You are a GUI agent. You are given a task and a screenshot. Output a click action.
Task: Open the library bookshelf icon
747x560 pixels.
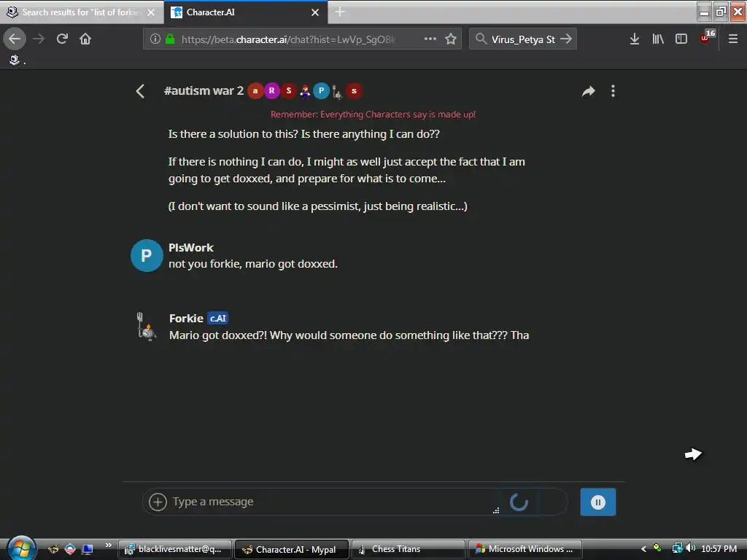(x=658, y=39)
